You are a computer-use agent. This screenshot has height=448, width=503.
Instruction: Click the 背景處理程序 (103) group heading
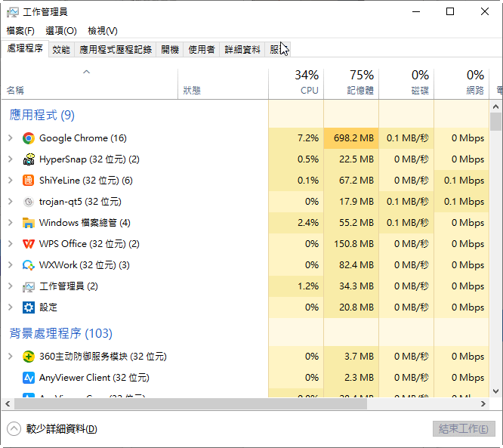(x=61, y=333)
